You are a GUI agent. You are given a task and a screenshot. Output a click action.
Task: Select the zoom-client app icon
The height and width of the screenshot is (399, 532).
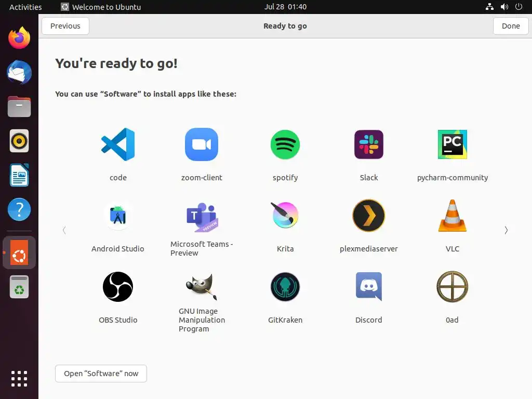(x=202, y=144)
